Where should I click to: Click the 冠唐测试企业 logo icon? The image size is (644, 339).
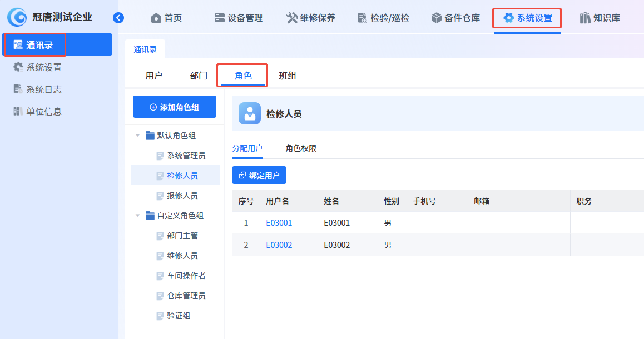coord(17,18)
